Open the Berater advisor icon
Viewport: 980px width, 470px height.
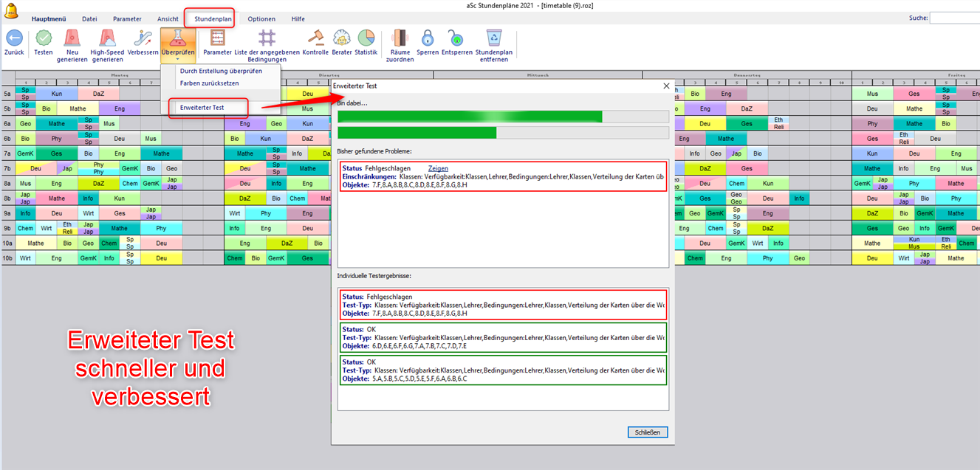pos(342,38)
